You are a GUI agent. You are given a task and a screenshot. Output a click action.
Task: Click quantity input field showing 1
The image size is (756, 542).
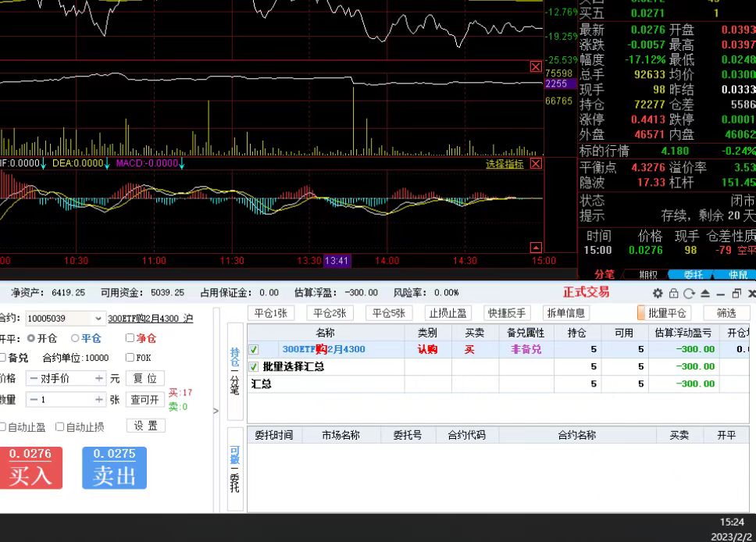66,399
